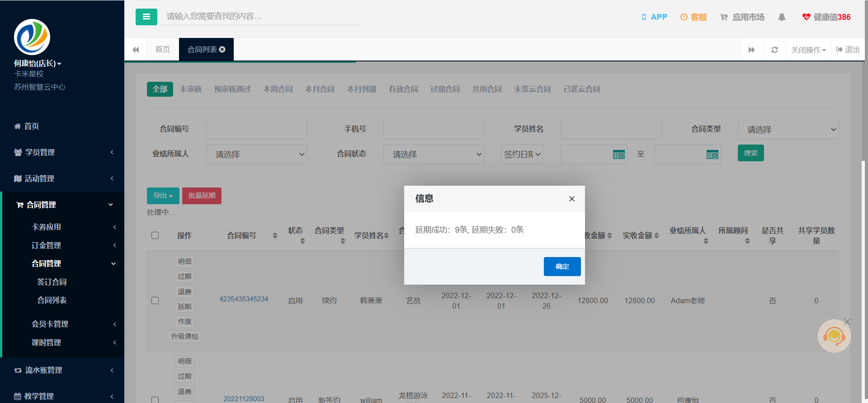Open the 何康怡(店长) user dropdown
The width and height of the screenshot is (868, 403).
38,63
